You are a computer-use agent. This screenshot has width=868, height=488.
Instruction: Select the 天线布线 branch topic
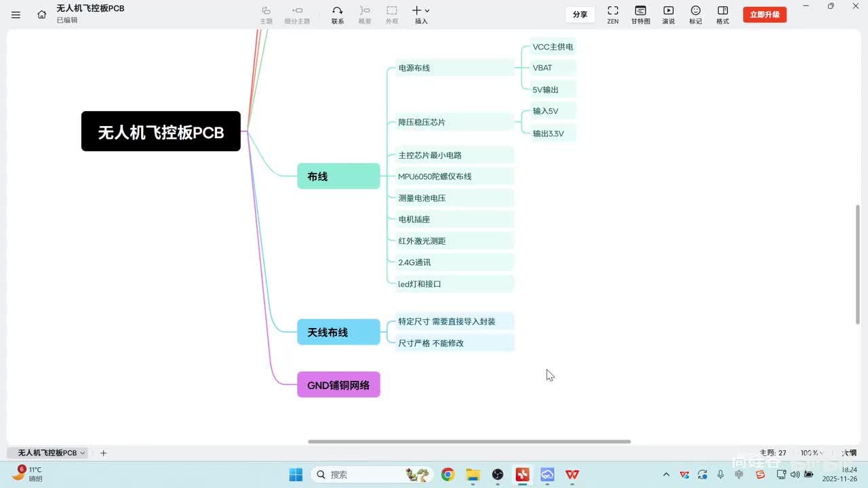coord(338,332)
